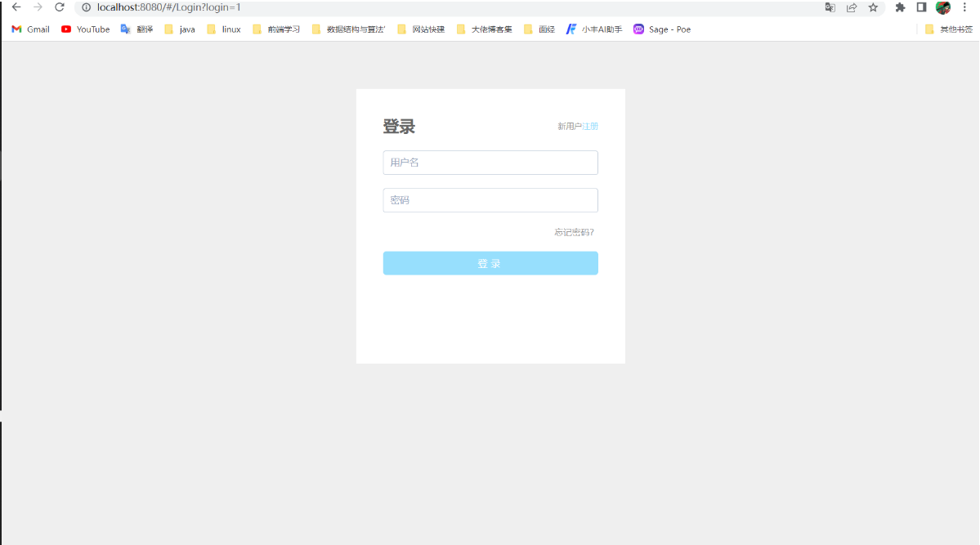Bookmark this page using the star icon
The image size is (980, 545).
(874, 7)
